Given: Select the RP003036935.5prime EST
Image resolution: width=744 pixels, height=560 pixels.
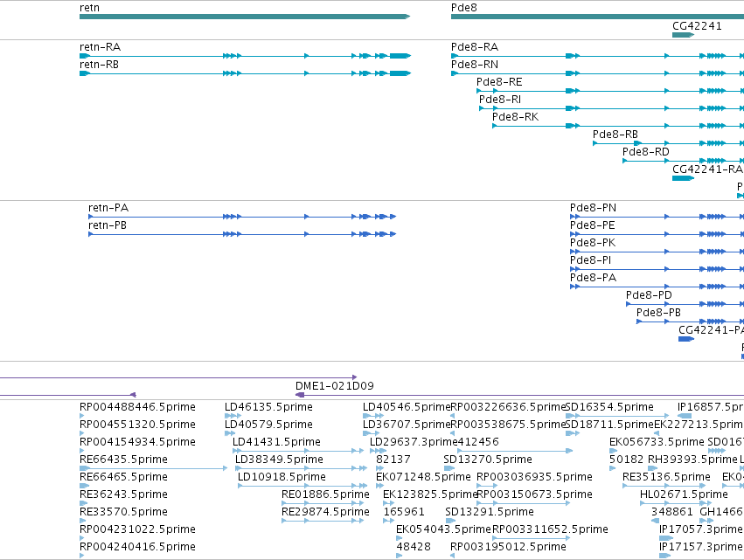Looking at the screenshot, I should [487, 486].
